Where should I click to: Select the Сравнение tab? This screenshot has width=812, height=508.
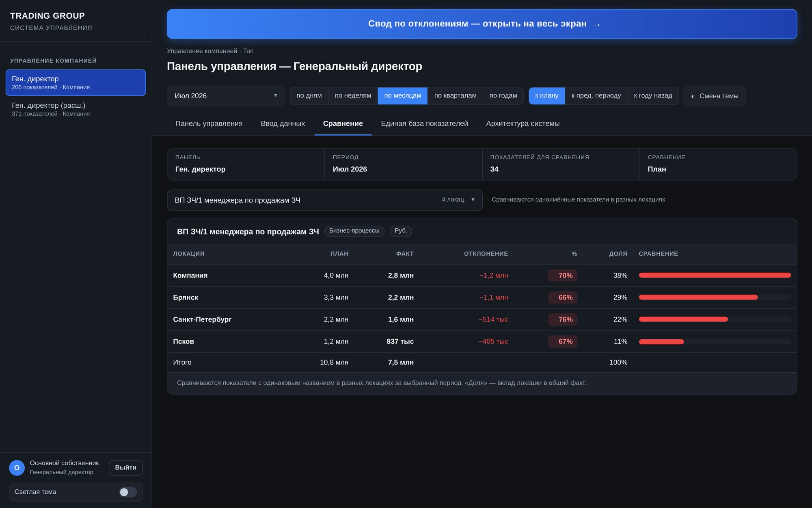pyautogui.click(x=343, y=124)
